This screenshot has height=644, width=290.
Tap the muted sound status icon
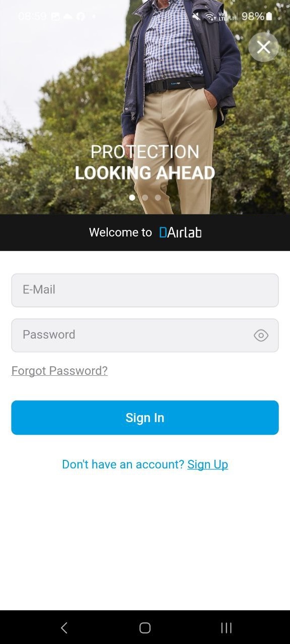[196, 16]
